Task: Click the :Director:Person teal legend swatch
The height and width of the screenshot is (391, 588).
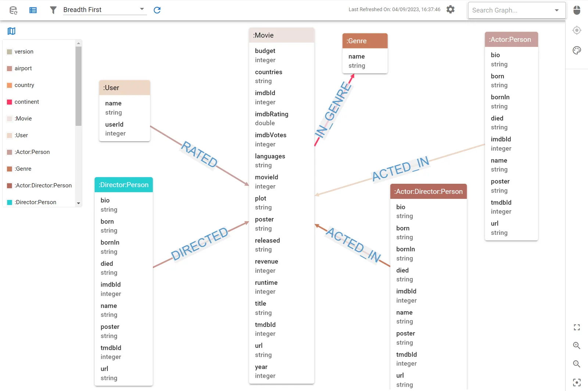Action: point(10,202)
